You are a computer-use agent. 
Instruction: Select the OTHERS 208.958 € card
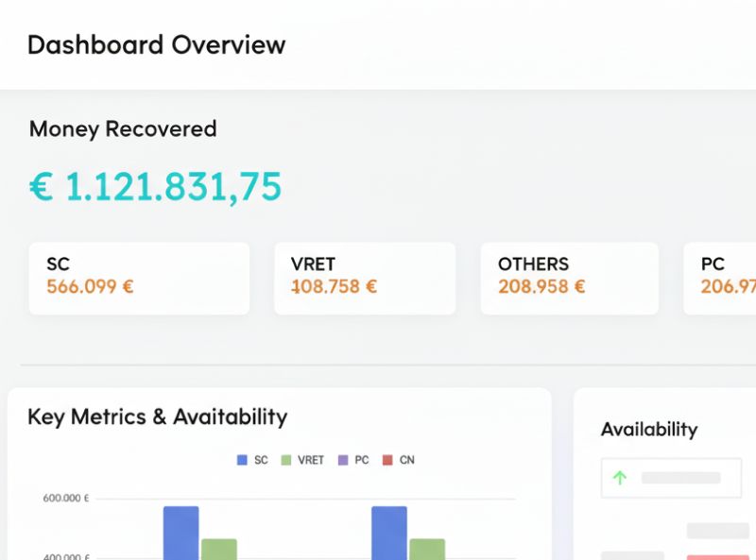[569, 278]
